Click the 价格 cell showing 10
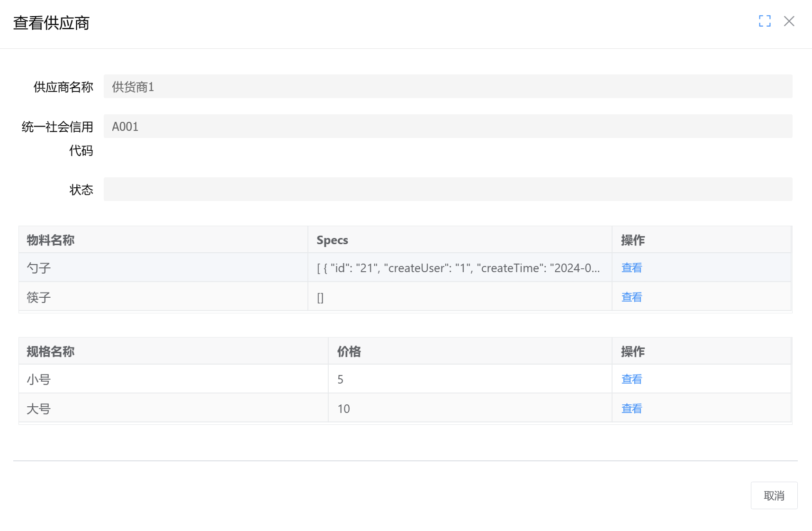Screen dimensions: 812x531 tap(343, 408)
